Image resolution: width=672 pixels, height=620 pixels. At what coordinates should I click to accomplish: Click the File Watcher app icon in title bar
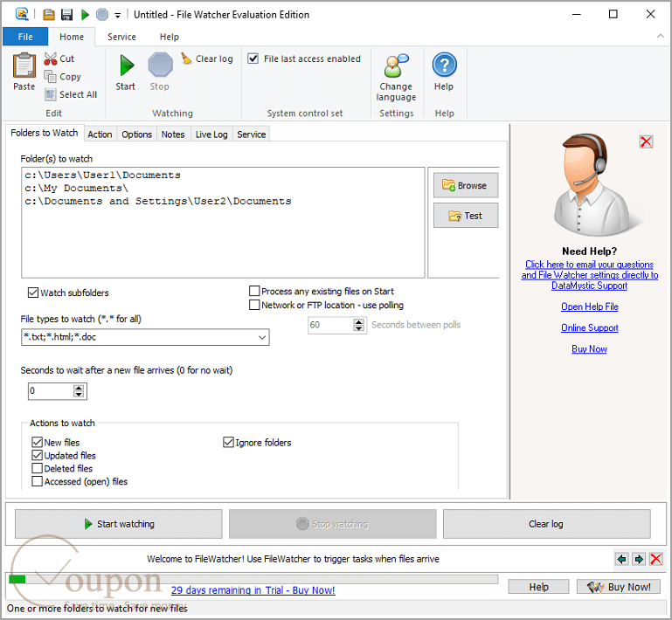click(x=22, y=14)
